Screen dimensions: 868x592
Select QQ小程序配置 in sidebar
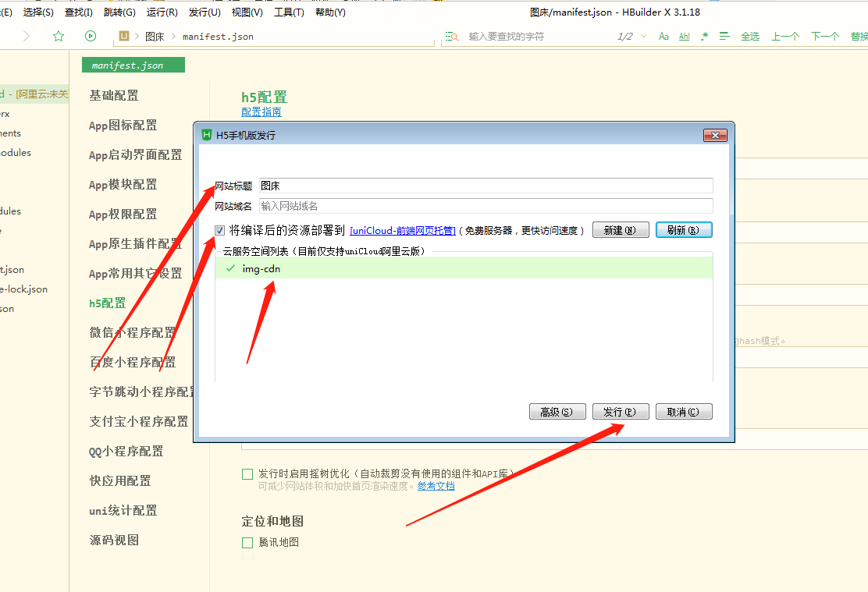126,452
